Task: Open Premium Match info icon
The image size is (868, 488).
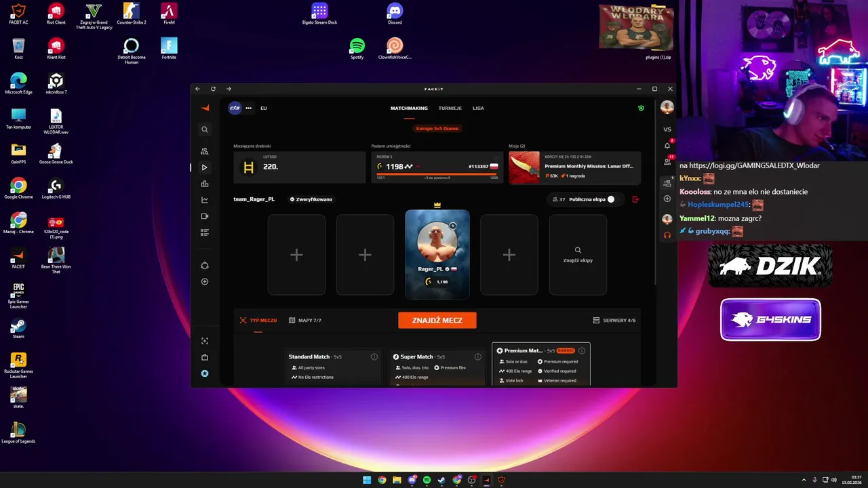Action: coord(582,350)
